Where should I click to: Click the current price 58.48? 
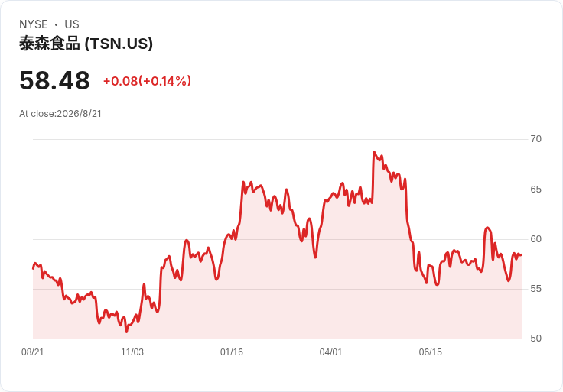pos(54,80)
